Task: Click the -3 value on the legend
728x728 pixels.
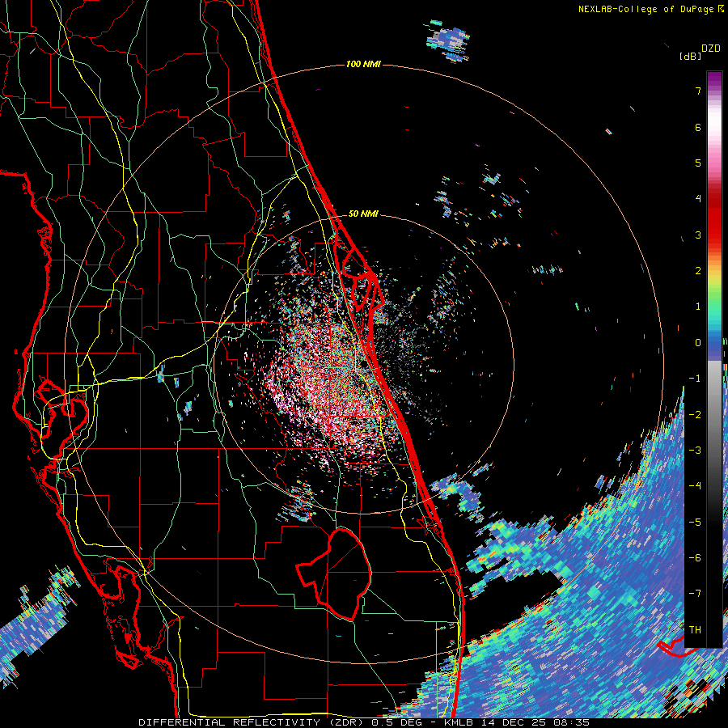Action: [x=695, y=451]
